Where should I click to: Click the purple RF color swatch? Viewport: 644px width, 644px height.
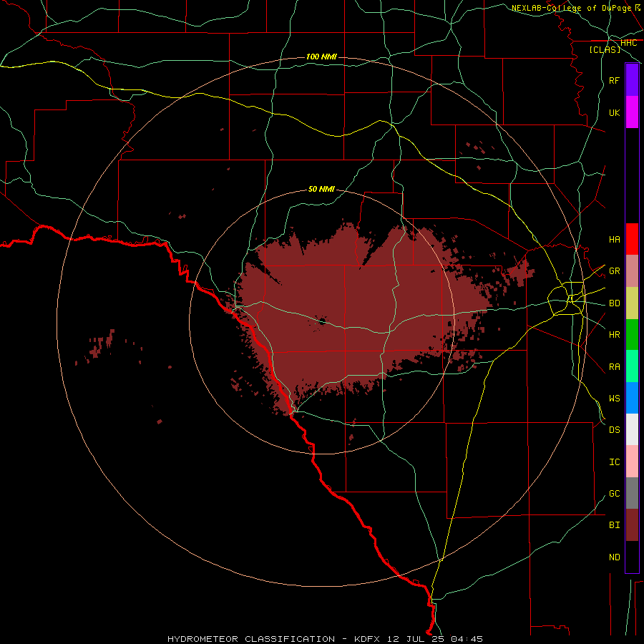(632, 80)
